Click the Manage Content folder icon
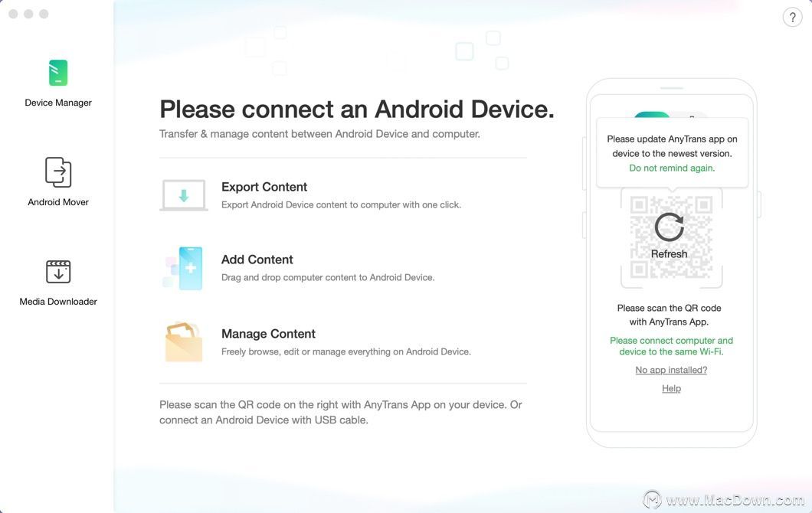 point(184,341)
